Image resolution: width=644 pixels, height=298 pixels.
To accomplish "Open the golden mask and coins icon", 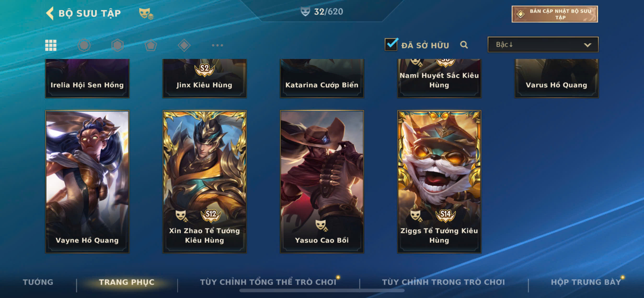I will point(146,13).
